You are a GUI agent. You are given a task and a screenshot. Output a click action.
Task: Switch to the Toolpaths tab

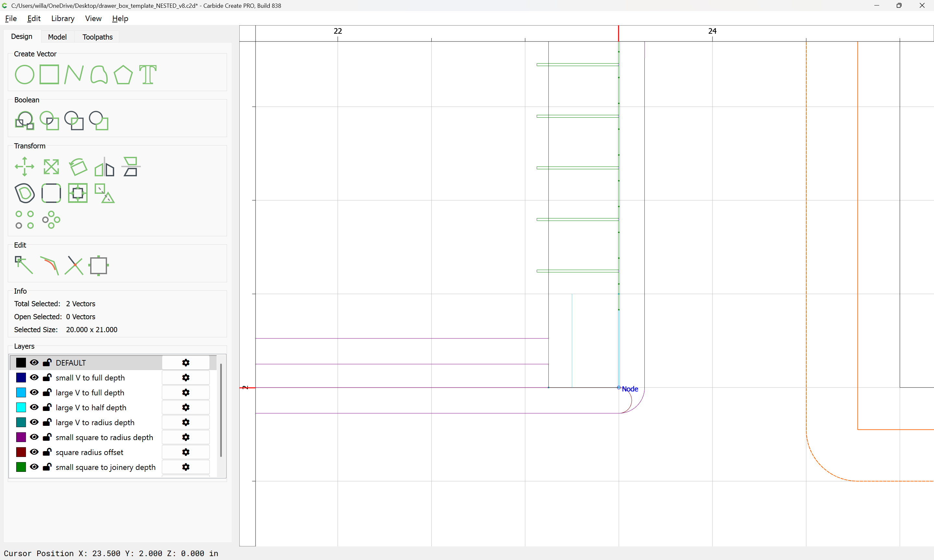(x=97, y=37)
